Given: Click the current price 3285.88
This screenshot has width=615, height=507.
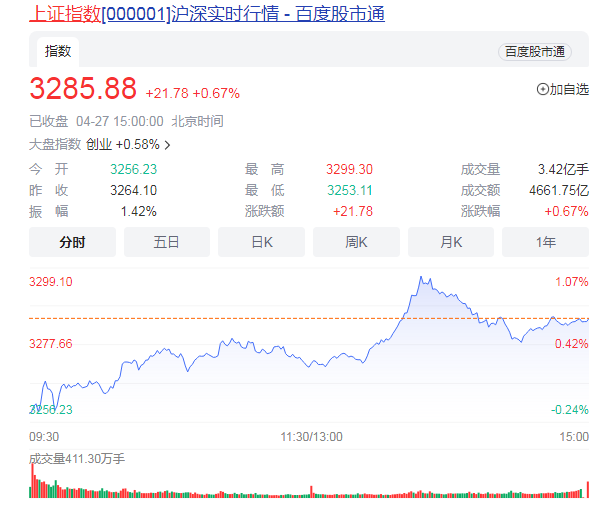Looking at the screenshot, I should [x=83, y=90].
